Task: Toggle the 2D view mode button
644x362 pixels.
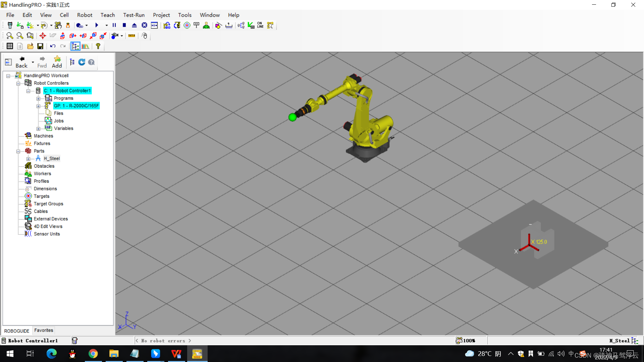Action: coord(80,25)
